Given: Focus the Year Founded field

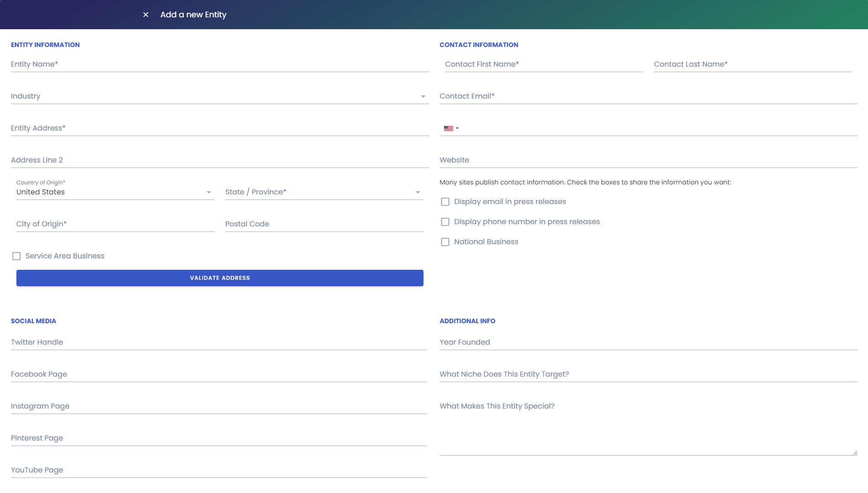Looking at the screenshot, I should click(x=648, y=342).
